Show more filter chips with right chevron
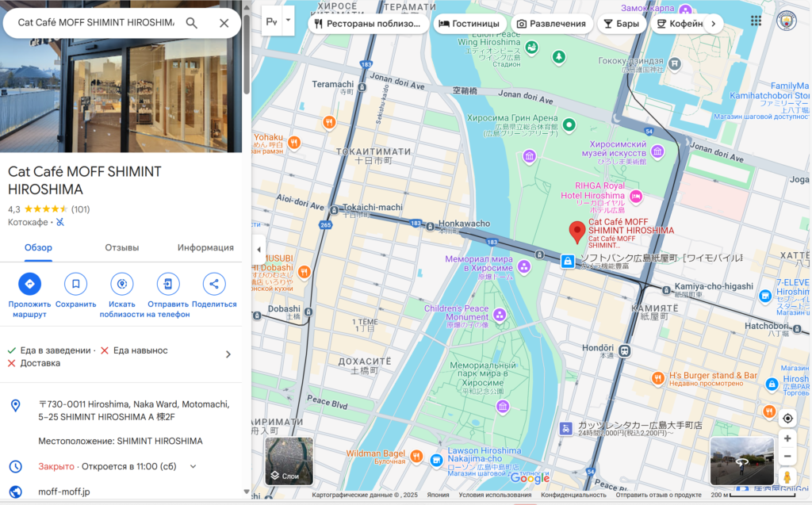The width and height of the screenshot is (812, 505). coord(714,24)
